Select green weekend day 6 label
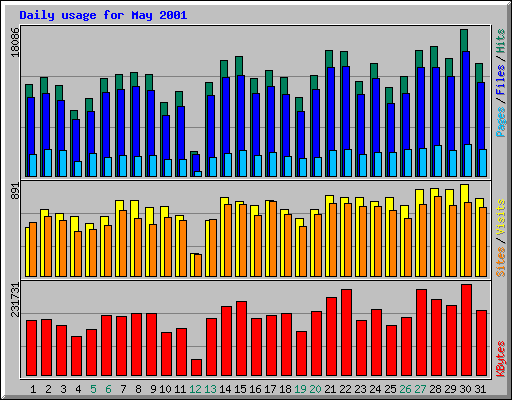The height and width of the screenshot is (400, 512). coord(108,389)
